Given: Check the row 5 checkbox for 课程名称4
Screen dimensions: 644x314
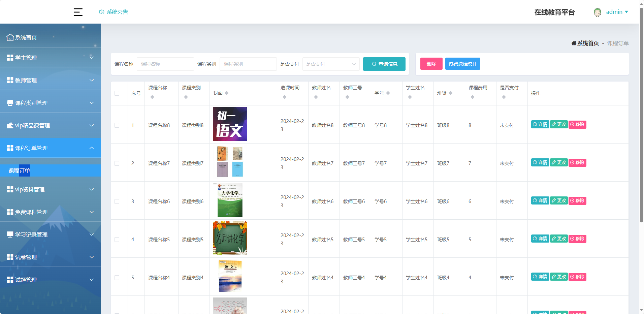Looking at the screenshot, I should click(x=117, y=278).
